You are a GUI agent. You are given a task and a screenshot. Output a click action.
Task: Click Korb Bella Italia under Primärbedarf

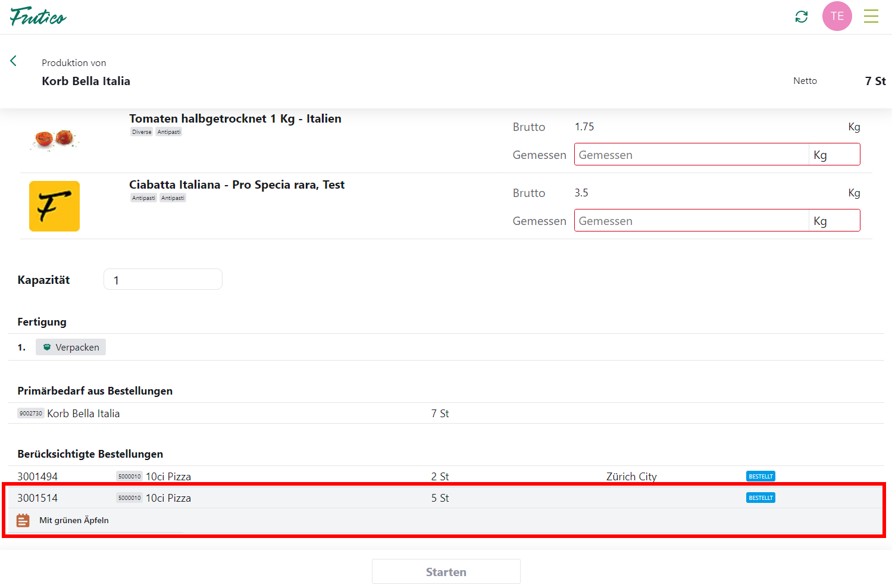click(x=83, y=414)
